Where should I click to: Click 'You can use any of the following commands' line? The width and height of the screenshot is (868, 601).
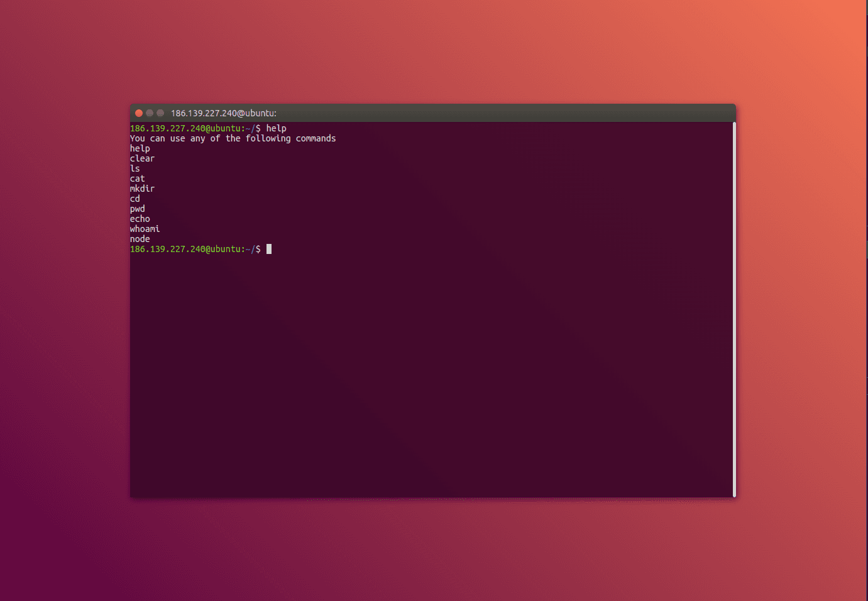[x=233, y=138]
